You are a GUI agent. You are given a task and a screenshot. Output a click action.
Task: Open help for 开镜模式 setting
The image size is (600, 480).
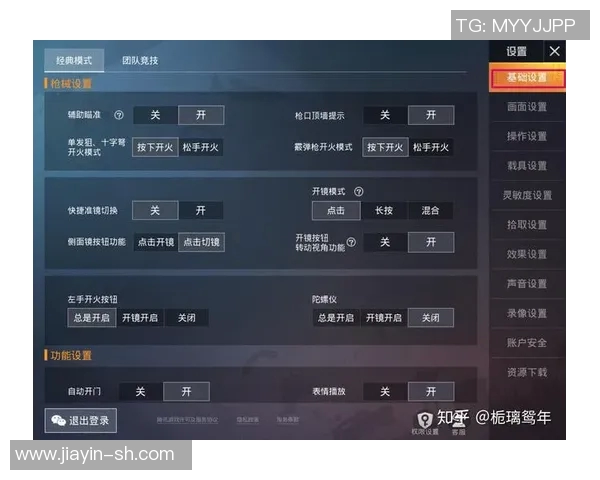[359, 191]
